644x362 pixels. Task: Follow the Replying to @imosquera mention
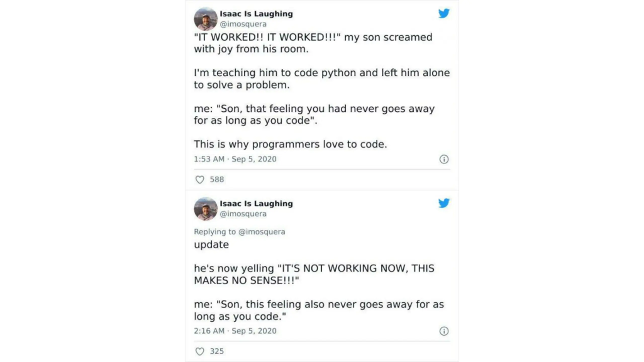coord(262,232)
